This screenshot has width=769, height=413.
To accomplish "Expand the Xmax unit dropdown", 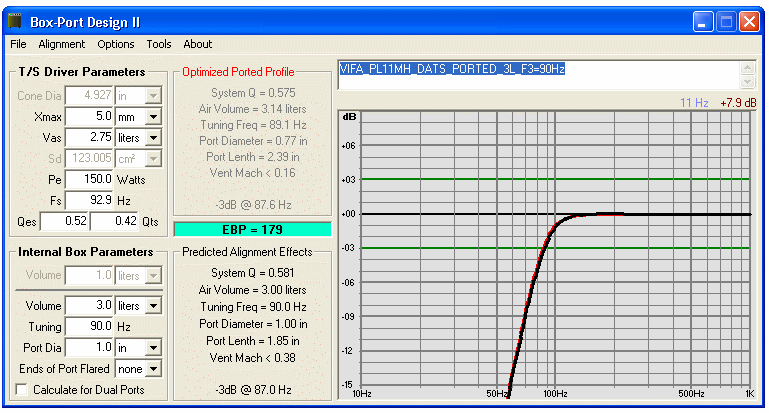I will click(154, 117).
